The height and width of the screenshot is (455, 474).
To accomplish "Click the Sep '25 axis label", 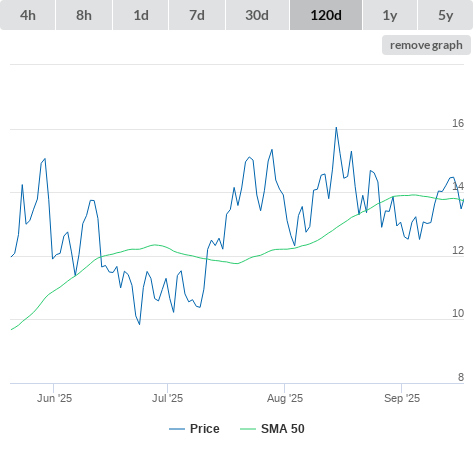I will pyautogui.click(x=402, y=398).
